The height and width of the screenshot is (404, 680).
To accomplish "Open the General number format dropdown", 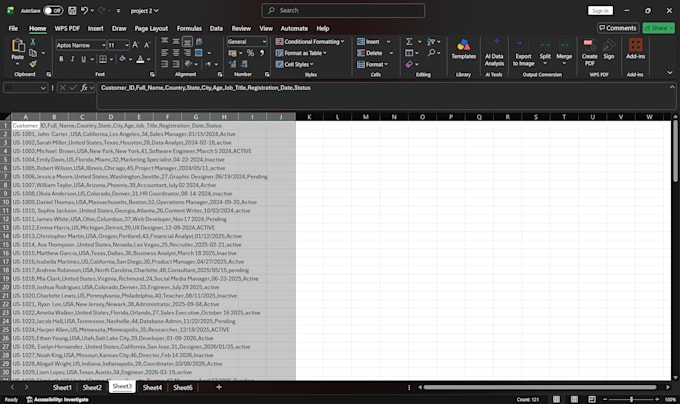I will click(264, 42).
